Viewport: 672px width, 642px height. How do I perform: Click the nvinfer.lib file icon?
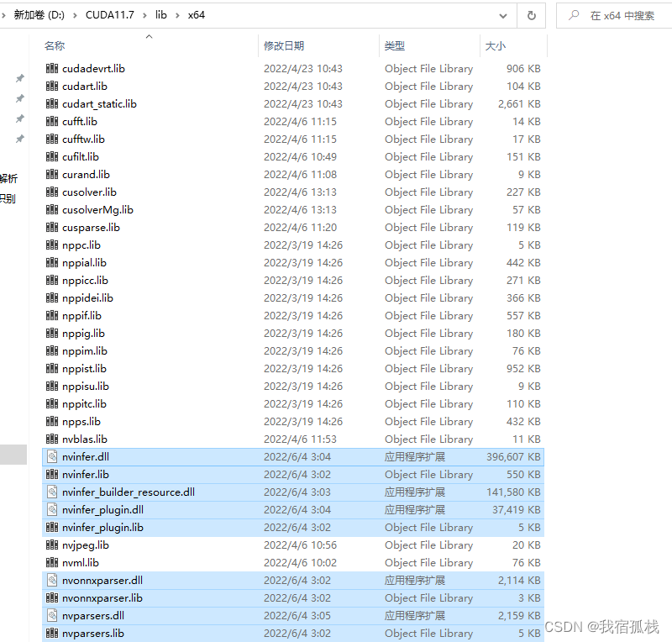point(52,474)
